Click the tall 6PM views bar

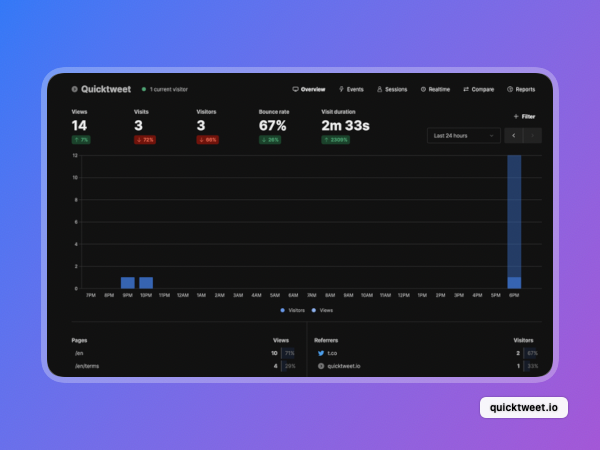(x=514, y=216)
